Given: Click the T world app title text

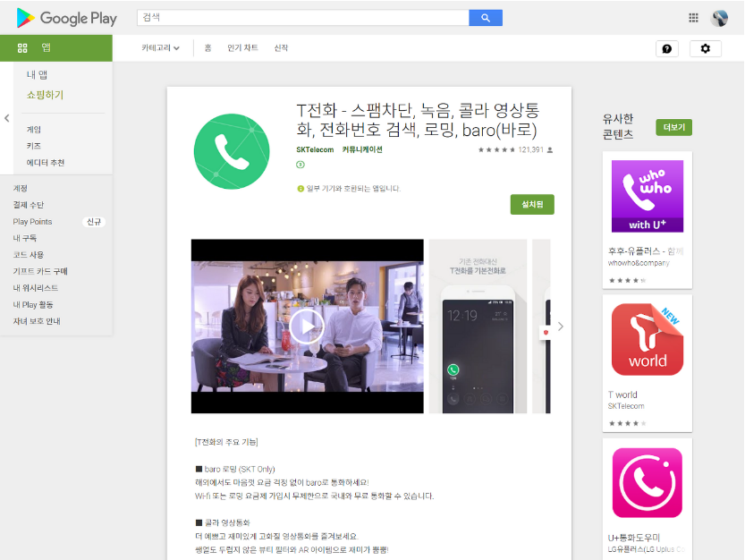Looking at the screenshot, I should click(622, 395).
